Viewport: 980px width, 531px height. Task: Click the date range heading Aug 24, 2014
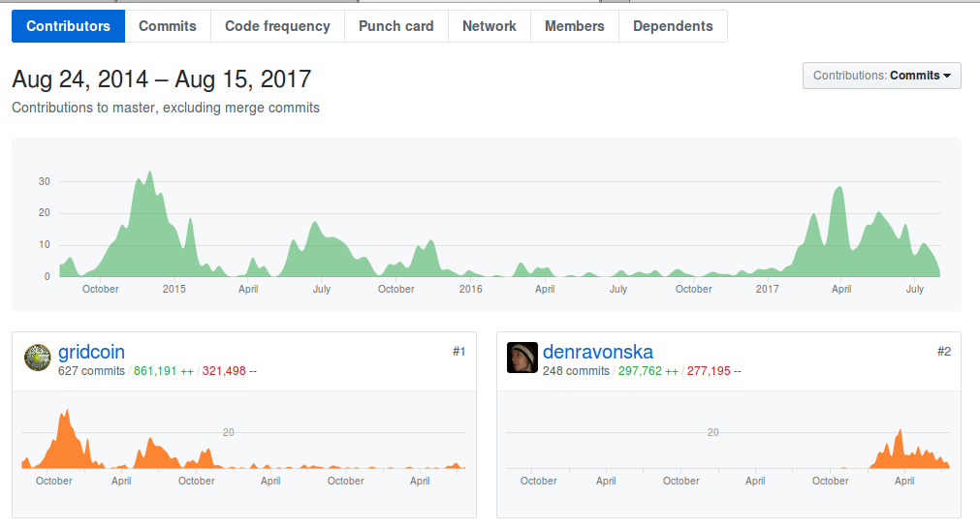161,79
